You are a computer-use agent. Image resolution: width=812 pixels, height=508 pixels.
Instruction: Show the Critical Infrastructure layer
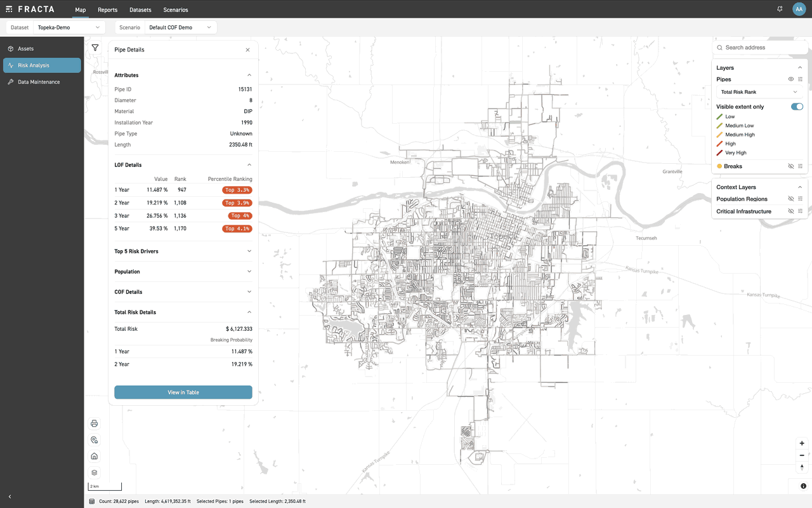click(791, 211)
